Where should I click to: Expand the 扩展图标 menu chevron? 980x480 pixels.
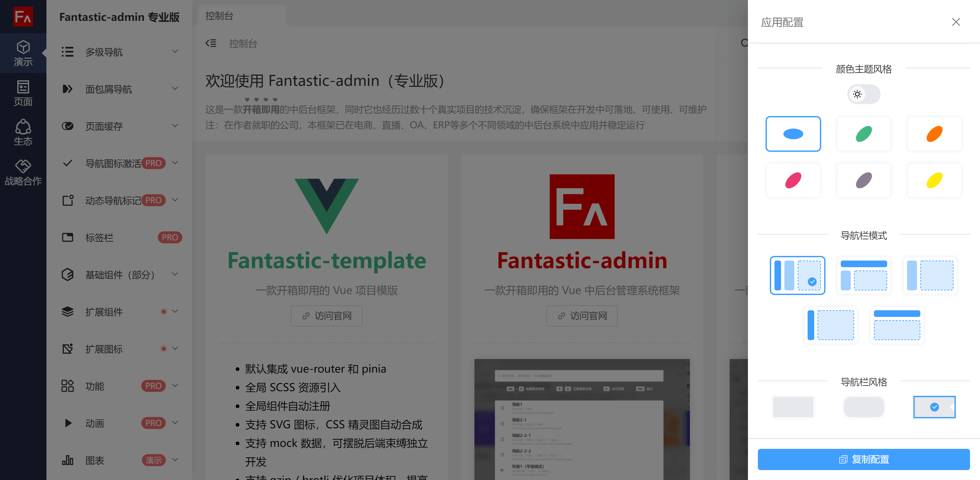point(175,348)
